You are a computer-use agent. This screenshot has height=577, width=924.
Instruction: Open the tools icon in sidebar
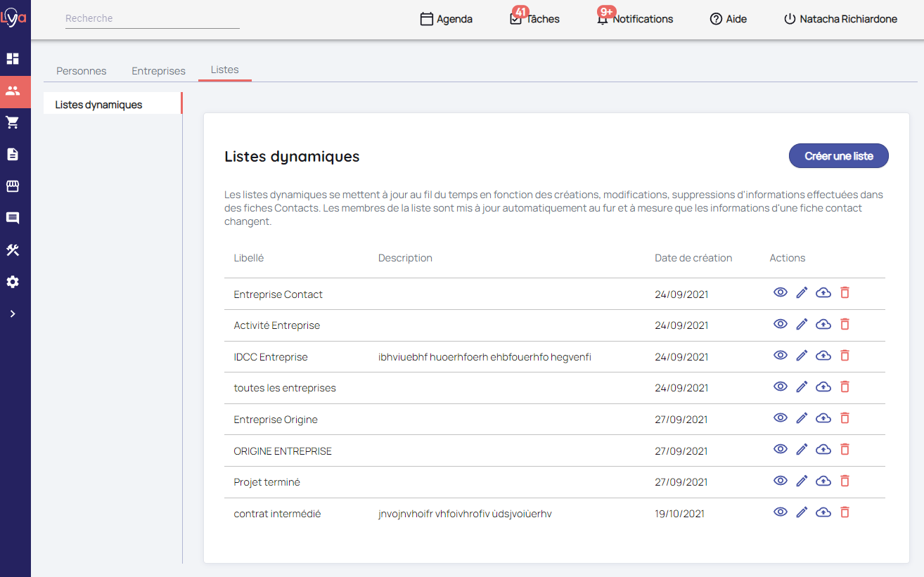point(13,250)
